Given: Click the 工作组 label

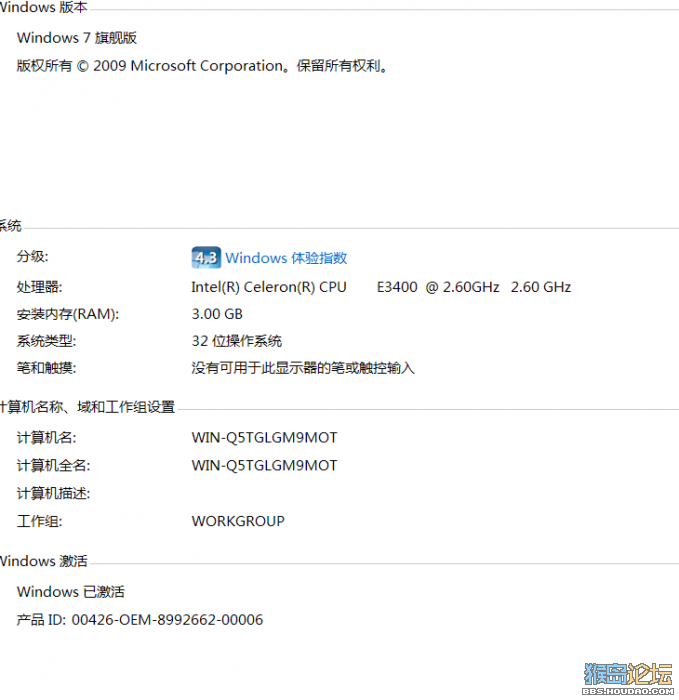Looking at the screenshot, I should pos(40,521).
